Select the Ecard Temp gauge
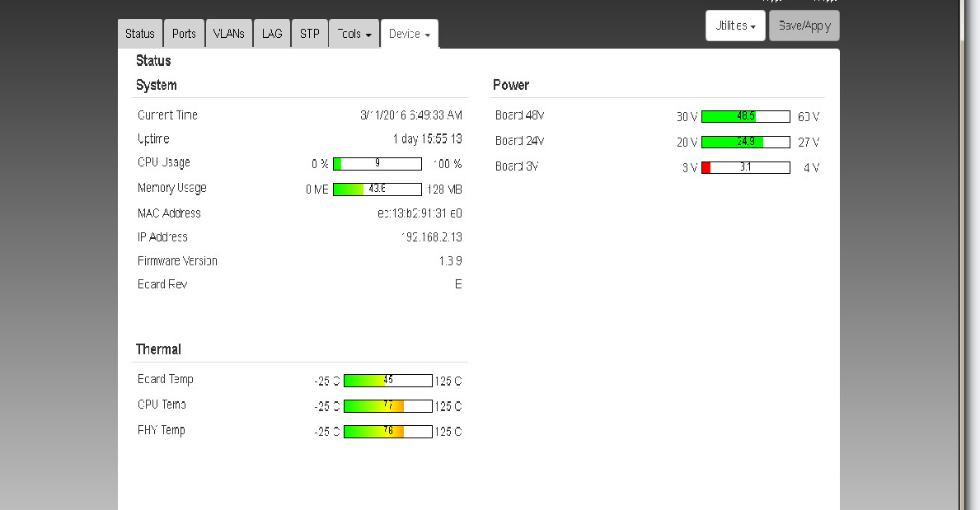The width and height of the screenshot is (980, 510). coord(387,381)
